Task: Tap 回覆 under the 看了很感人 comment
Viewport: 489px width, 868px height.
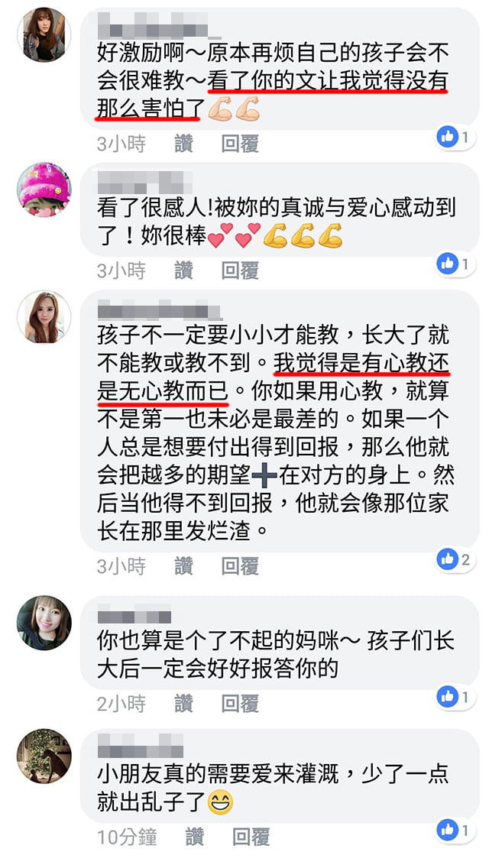Action: pos(240,270)
